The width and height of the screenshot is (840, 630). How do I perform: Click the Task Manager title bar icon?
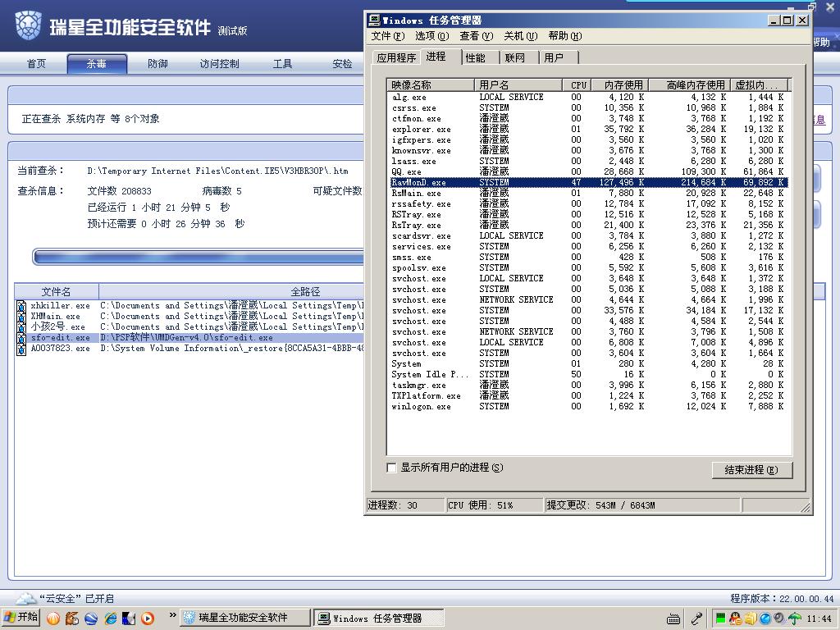pyautogui.click(x=374, y=21)
